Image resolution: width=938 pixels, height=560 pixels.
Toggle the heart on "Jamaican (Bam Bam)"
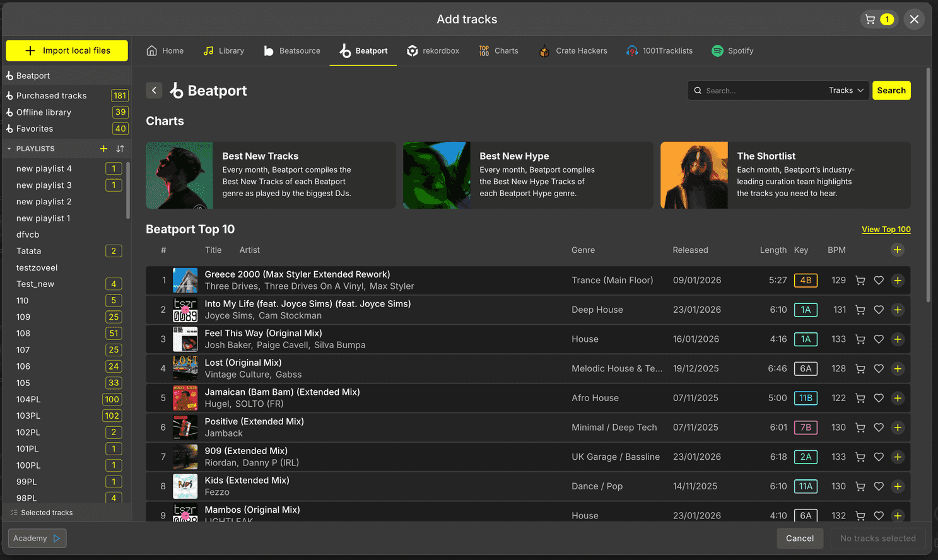click(x=879, y=398)
